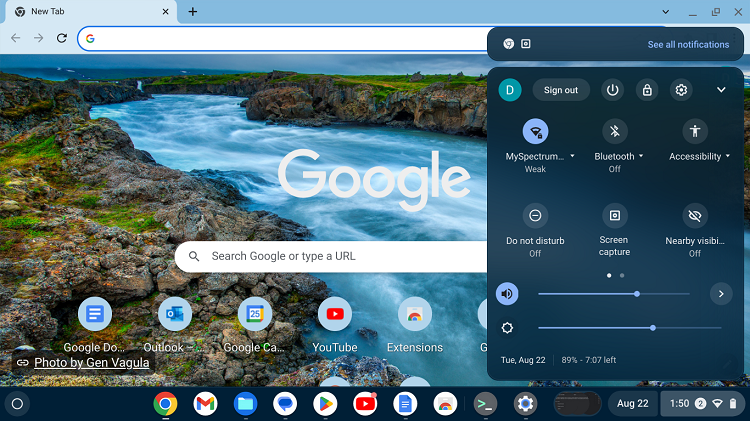Screen dimensions: 750x421
Task: Adjust the volume slider
Action: click(x=637, y=294)
